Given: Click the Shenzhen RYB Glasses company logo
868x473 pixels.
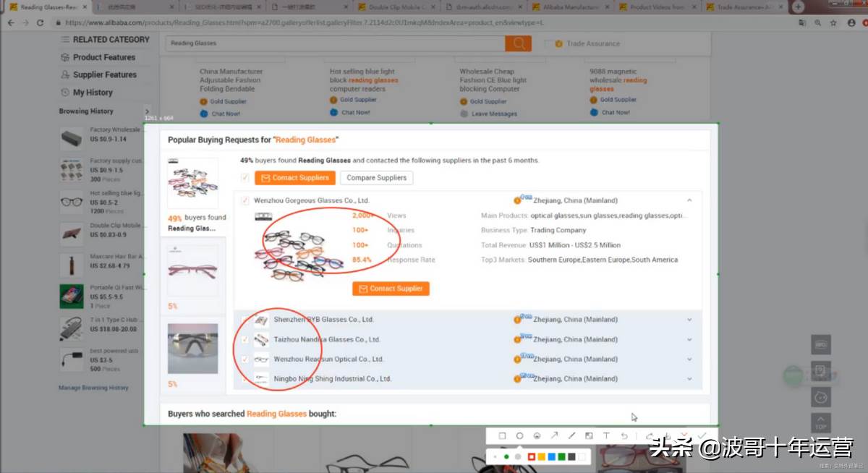Looking at the screenshot, I should 261,320.
